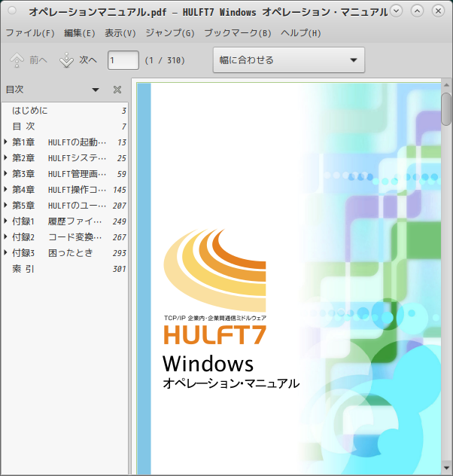Minimize window using the down-chevron titlebar button
453x476 pixels.
(396, 11)
